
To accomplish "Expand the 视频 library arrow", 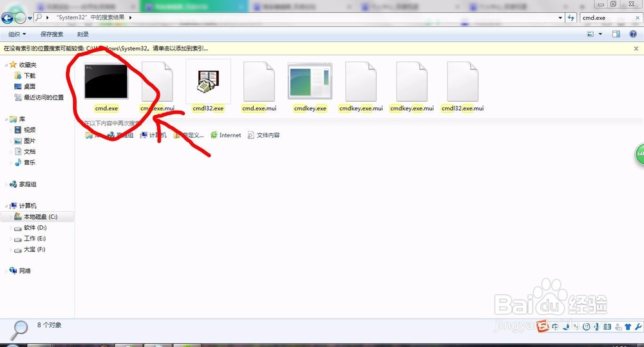I will [11, 130].
